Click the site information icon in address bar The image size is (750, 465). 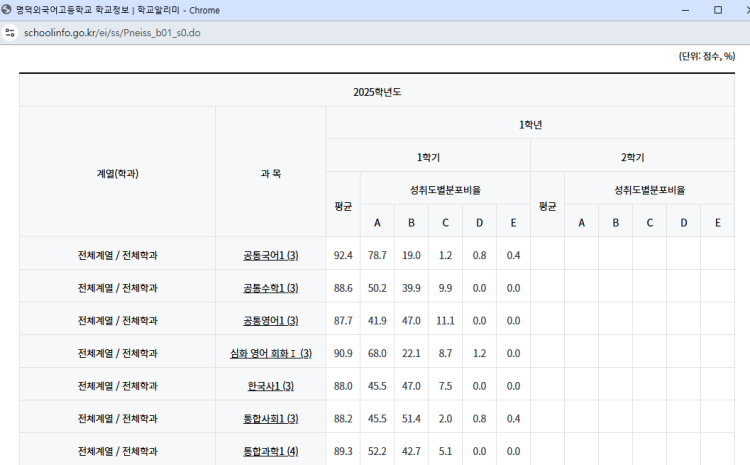[10, 32]
